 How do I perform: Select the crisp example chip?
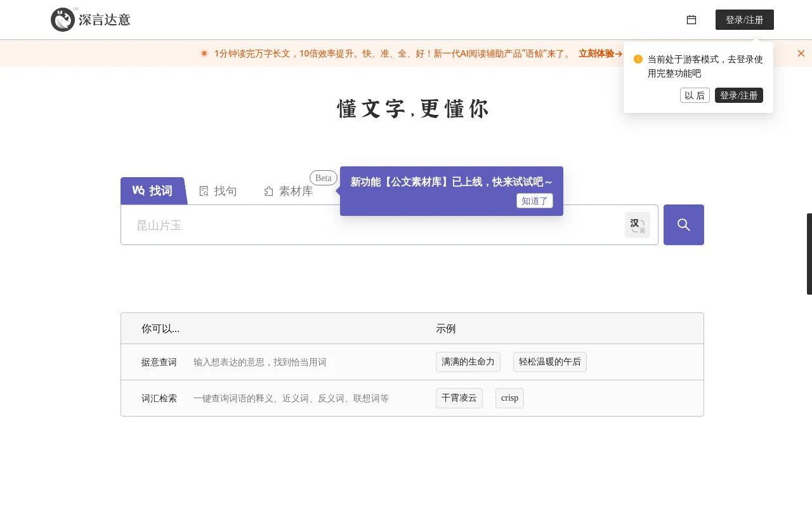tap(509, 398)
